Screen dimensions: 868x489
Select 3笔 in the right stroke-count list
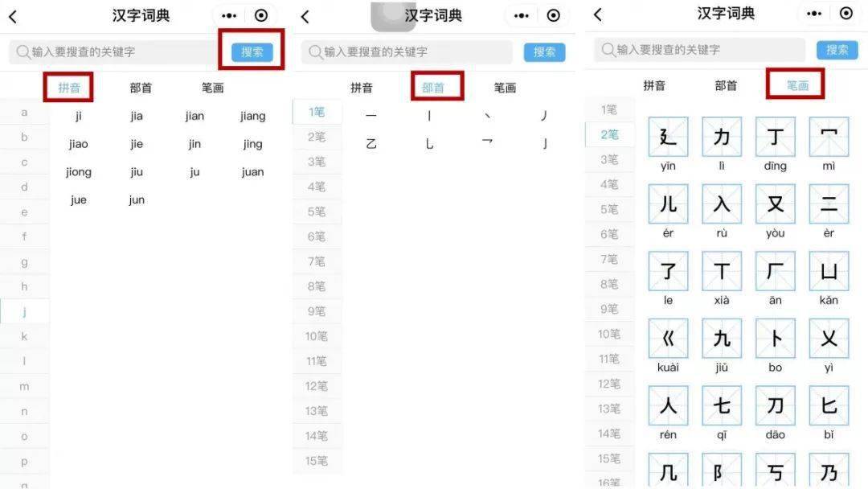609,159
